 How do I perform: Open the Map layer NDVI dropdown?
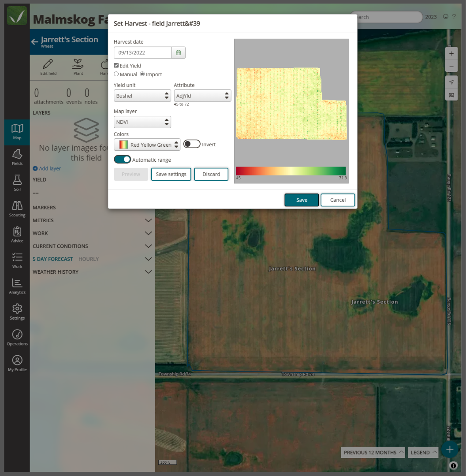[142, 122]
